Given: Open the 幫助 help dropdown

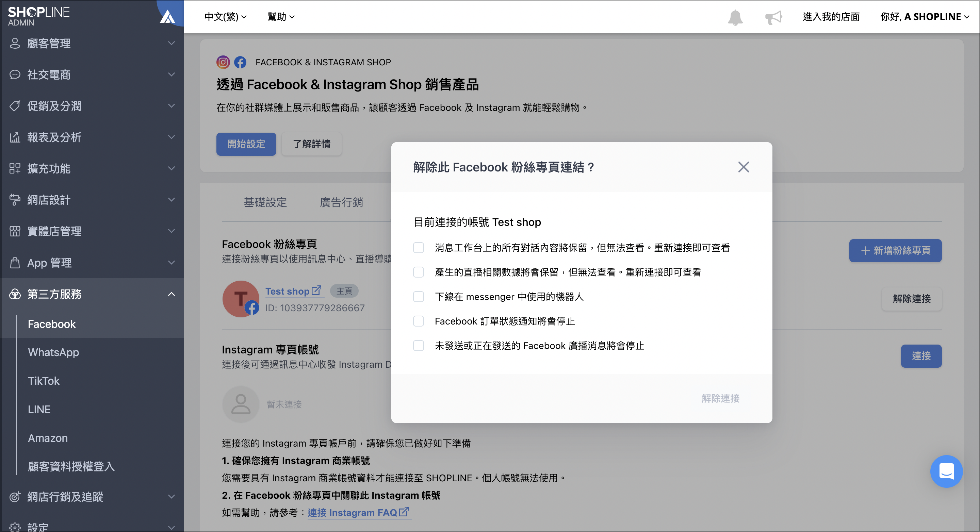Looking at the screenshot, I should pyautogui.click(x=281, y=17).
